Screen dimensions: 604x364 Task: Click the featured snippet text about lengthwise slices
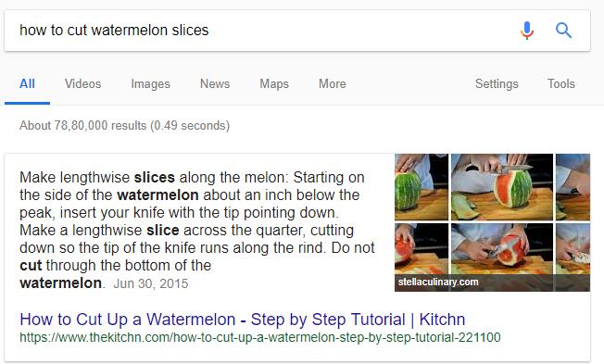coord(196,230)
